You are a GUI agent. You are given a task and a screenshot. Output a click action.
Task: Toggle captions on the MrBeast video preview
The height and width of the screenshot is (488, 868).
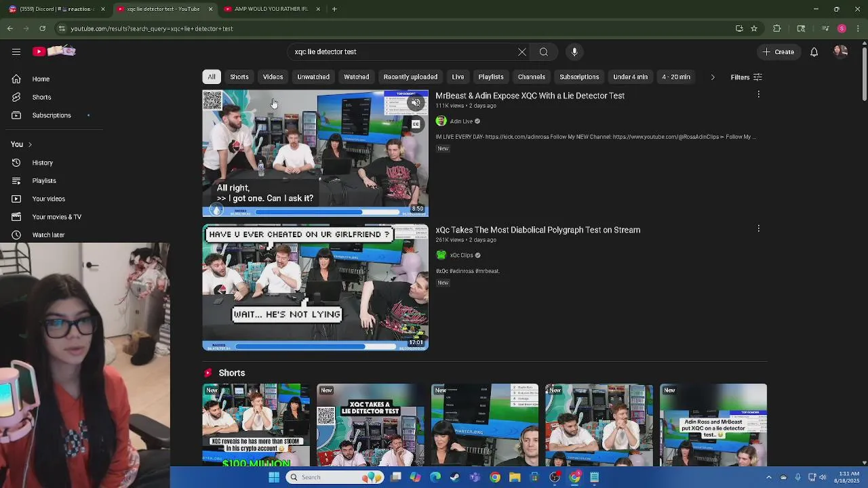pos(416,124)
